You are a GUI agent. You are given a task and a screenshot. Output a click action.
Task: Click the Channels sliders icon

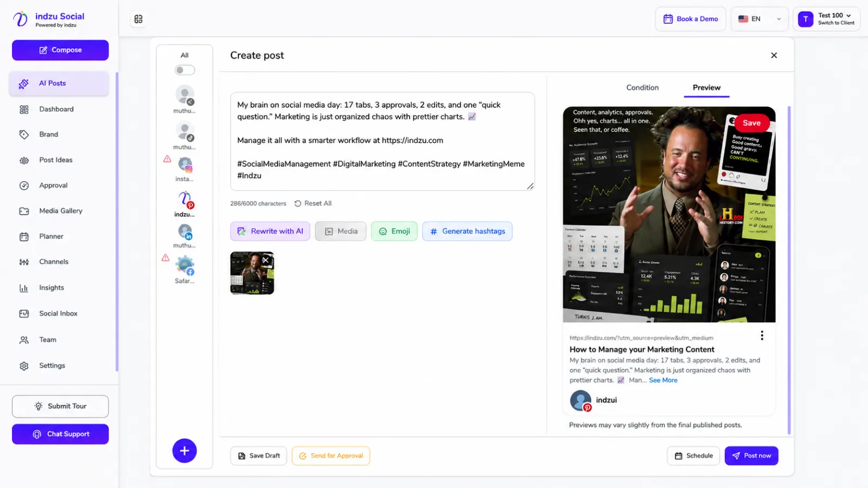click(x=24, y=262)
